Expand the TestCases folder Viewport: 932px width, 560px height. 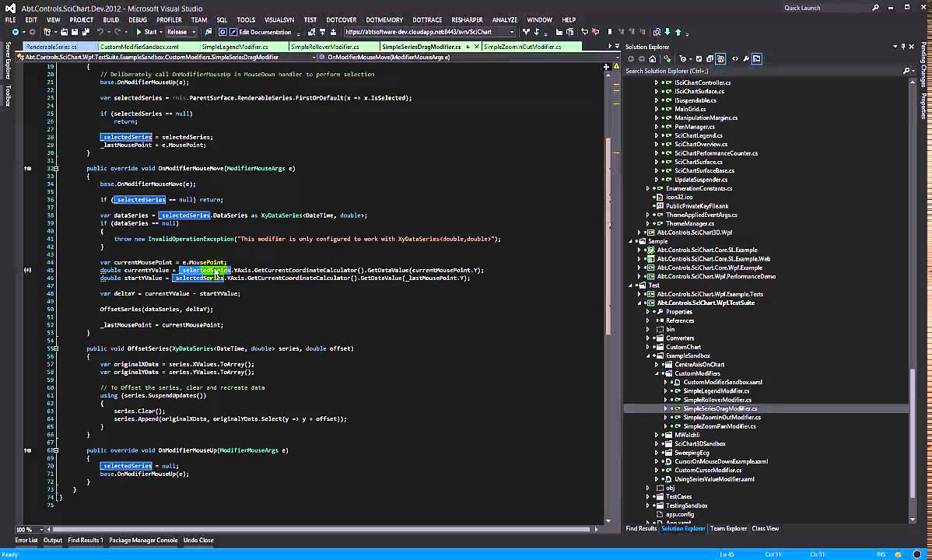coord(648,496)
